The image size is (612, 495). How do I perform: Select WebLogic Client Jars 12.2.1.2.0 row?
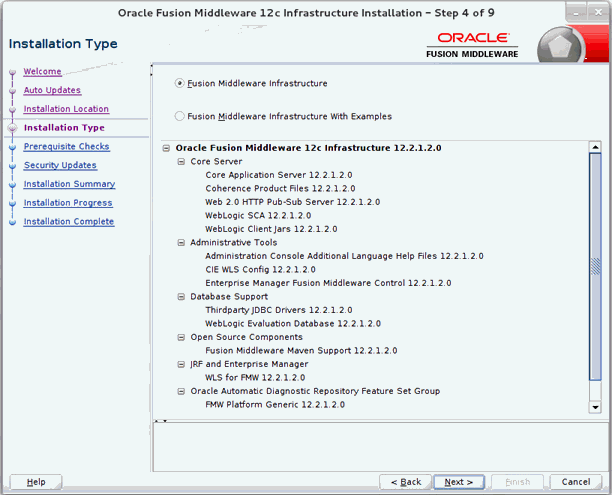[x=271, y=229]
